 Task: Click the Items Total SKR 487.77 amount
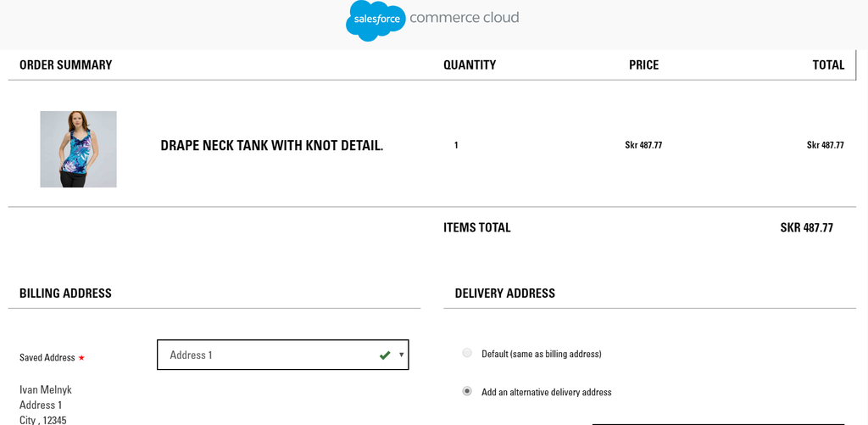click(806, 228)
